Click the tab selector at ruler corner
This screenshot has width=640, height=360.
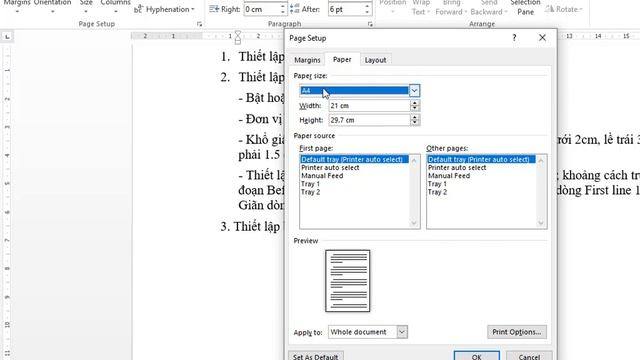7,37
